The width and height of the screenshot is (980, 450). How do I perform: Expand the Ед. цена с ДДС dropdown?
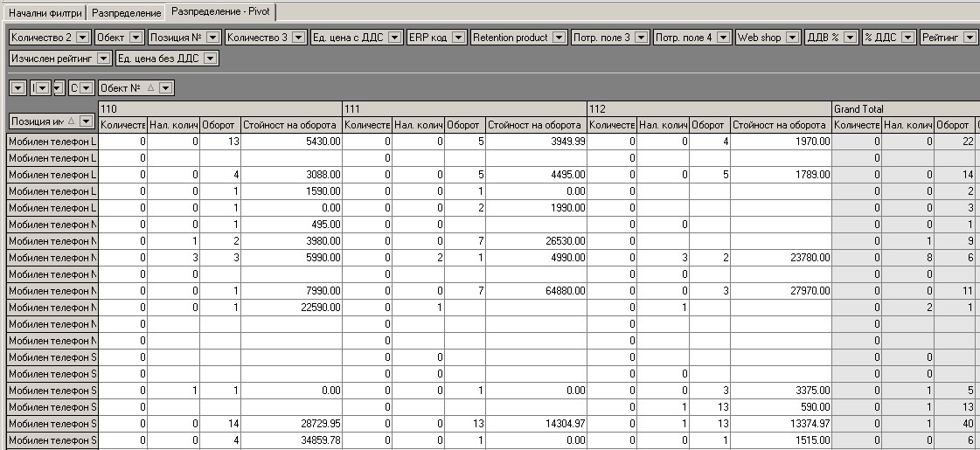[394, 38]
